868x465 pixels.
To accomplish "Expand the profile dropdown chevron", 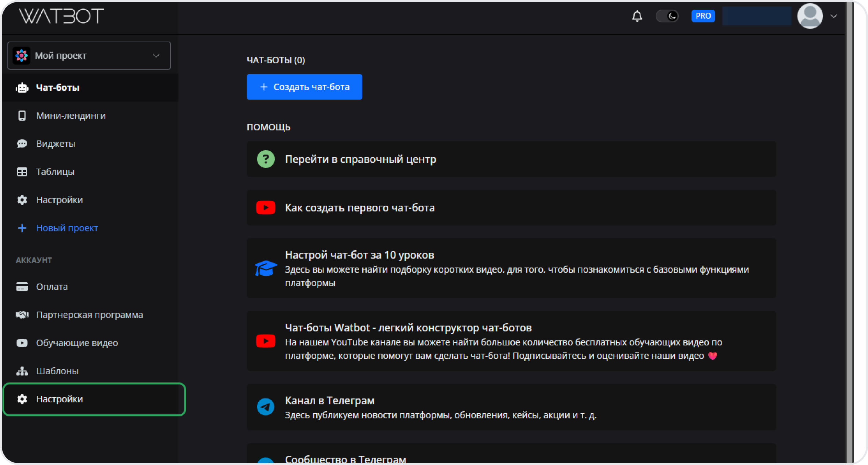I will [834, 16].
